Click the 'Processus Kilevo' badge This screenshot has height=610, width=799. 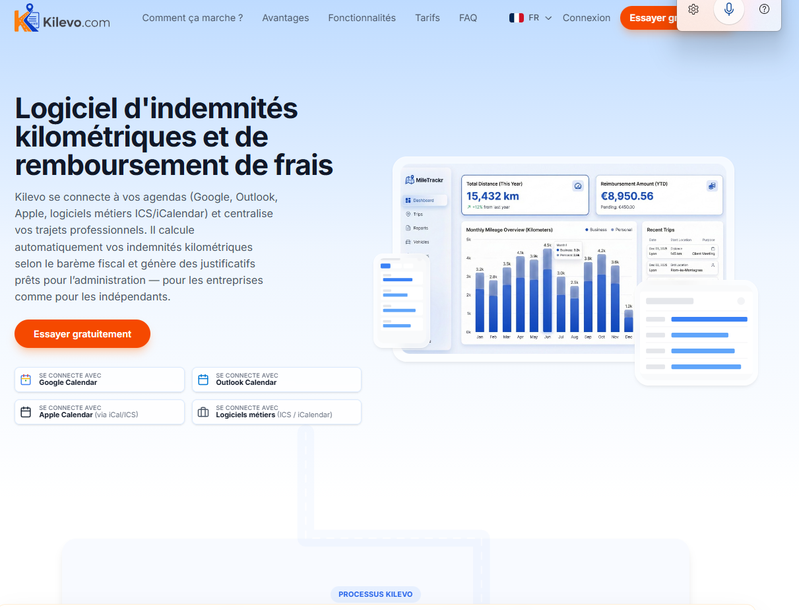[375, 594]
